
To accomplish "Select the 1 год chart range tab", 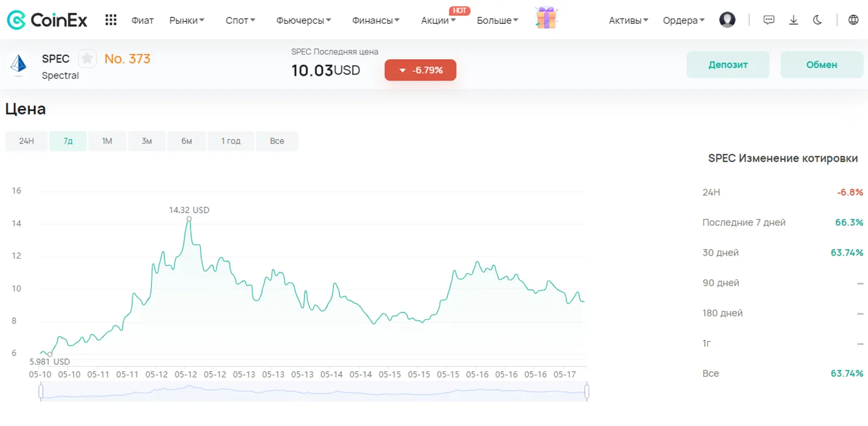I will (231, 141).
